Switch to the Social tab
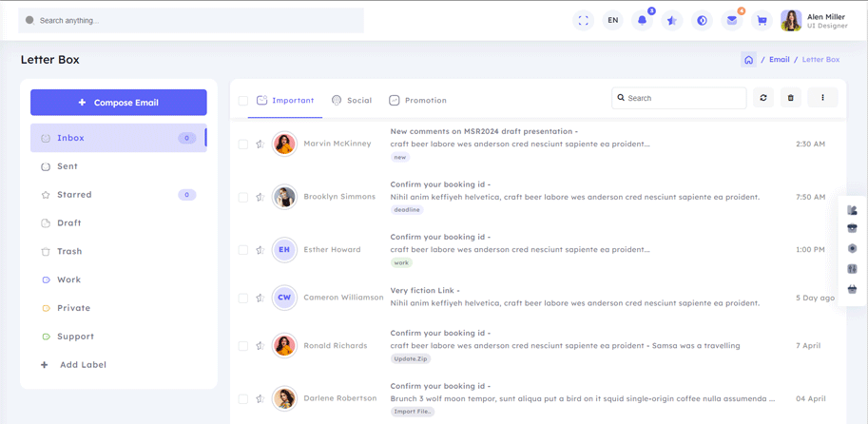 pyautogui.click(x=351, y=100)
